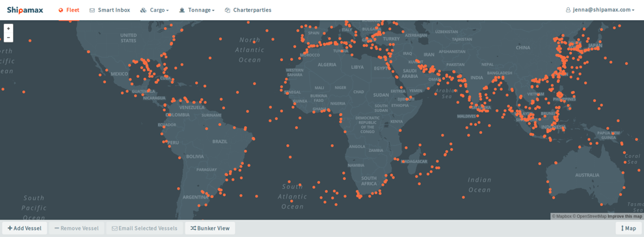Open the jenna@shipamax.com account dropdown
644x237 pixels.
pos(600,10)
